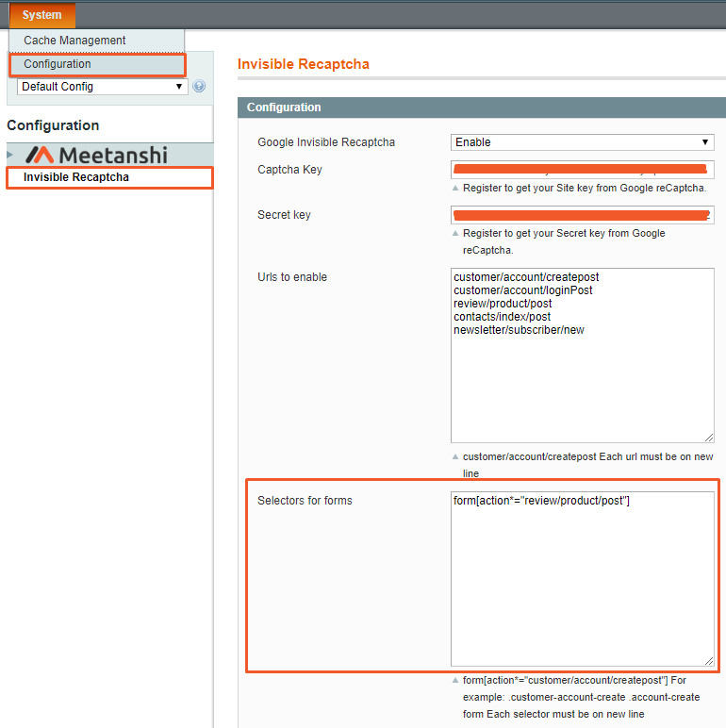The image size is (726, 728).
Task: Click the customer/account/loginPost url line
Action: (x=522, y=290)
